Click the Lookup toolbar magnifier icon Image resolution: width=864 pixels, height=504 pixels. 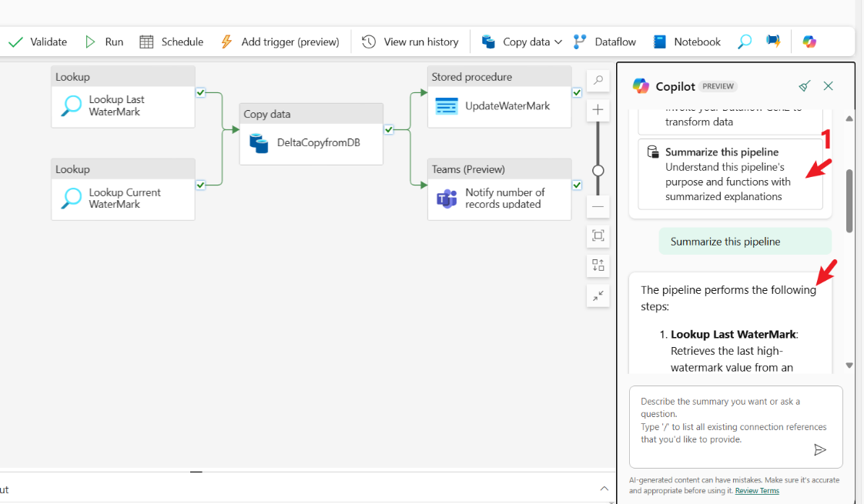[x=744, y=42]
